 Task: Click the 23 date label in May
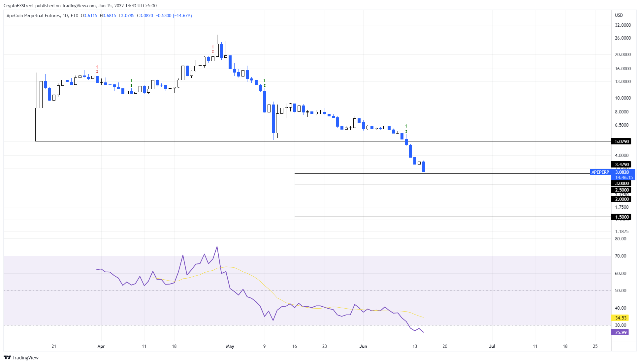tap(325, 346)
